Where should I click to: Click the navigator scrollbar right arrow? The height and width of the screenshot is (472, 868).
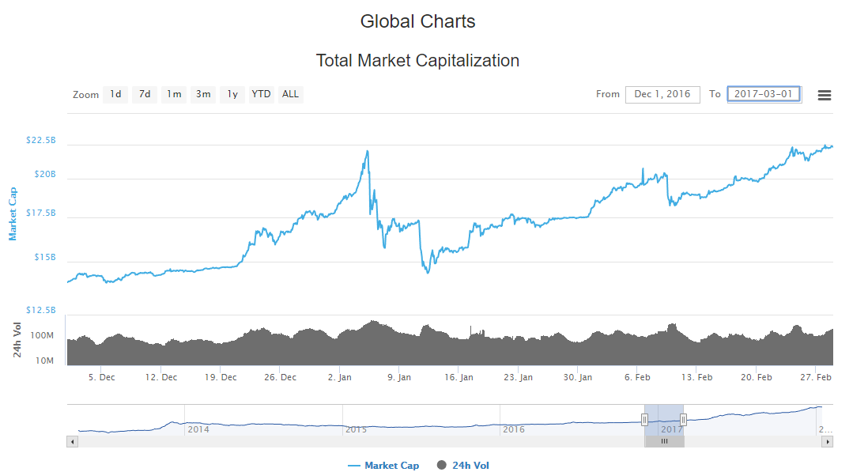[828, 442]
